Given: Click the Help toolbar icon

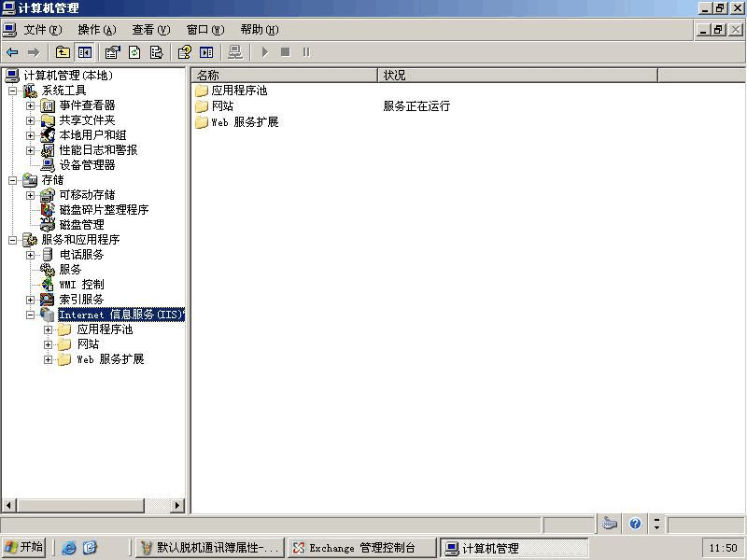Looking at the screenshot, I should click(185, 52).
